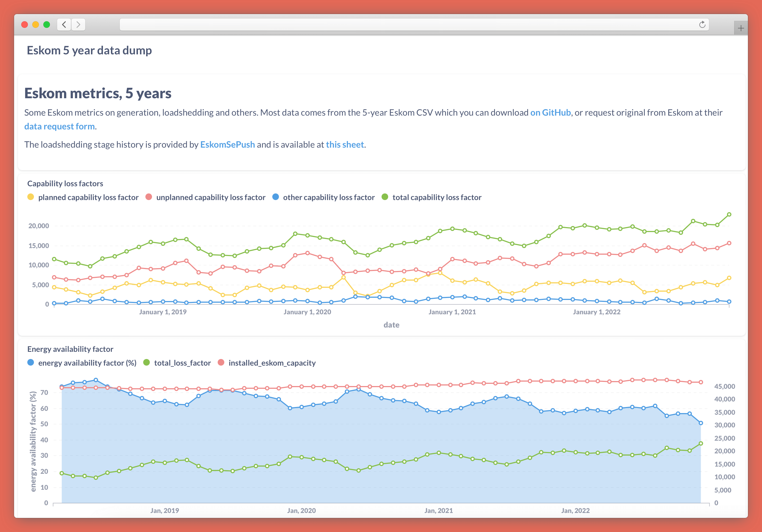Open the 'data request form' link
This screenshot has width=762, height=532.
pos(59,126)
